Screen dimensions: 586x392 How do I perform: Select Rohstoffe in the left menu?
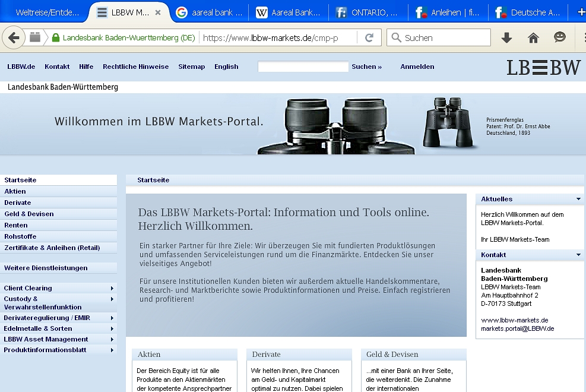(x=58, y=236)
